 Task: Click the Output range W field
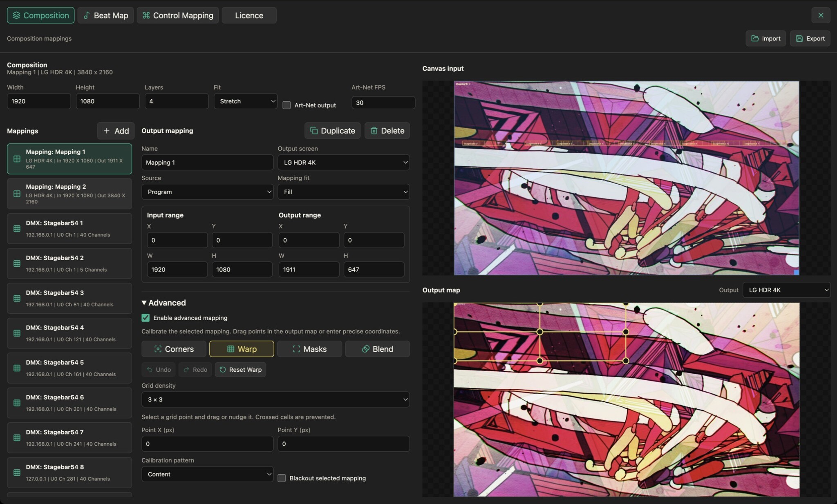(x=309, y=270)
